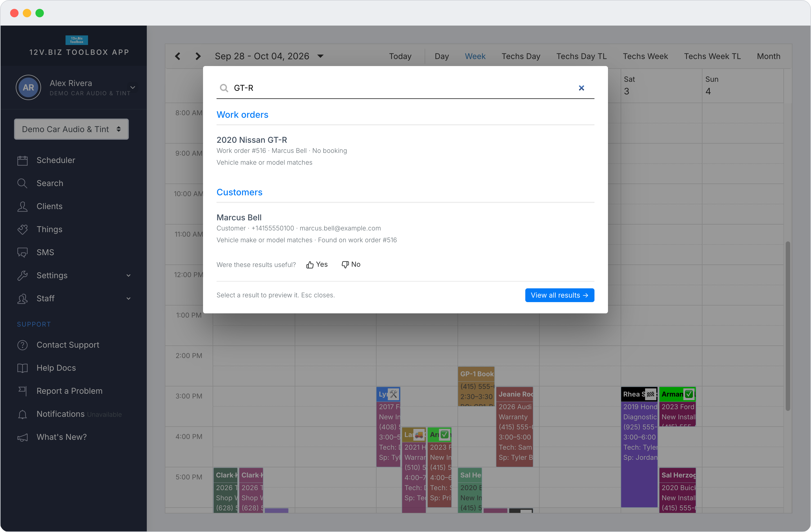This screenshot has width=811, height=532.
Task: Expand the Settings submenu chevron
Action: [x=129, y=275]
